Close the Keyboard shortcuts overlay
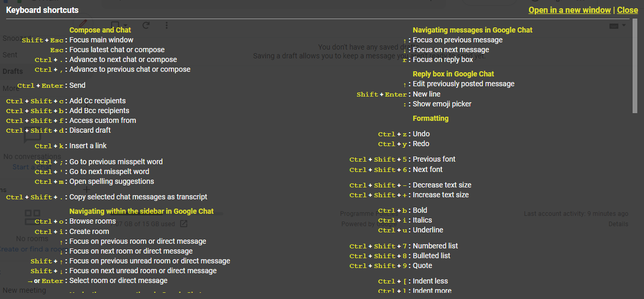The width and height of the screenshot is (644, 299). pyautogui.click(x=627, y=10)
